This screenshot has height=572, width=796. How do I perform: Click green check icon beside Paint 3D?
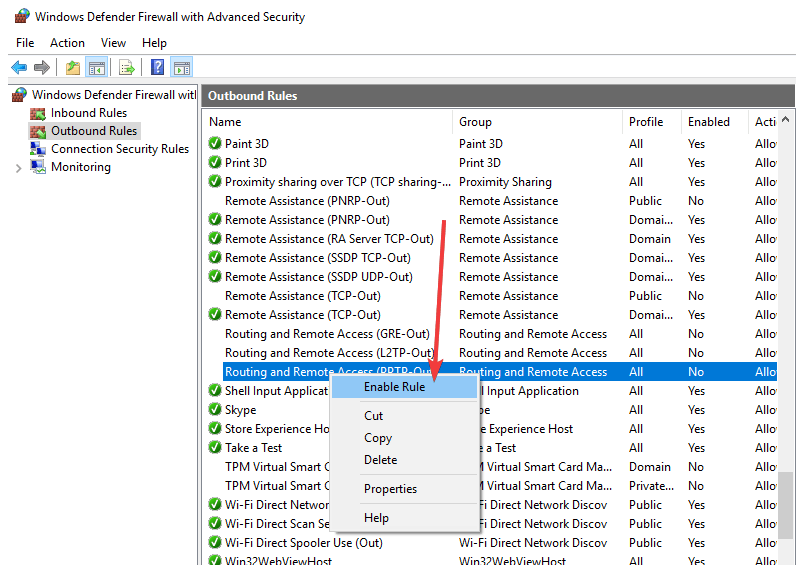215,143
